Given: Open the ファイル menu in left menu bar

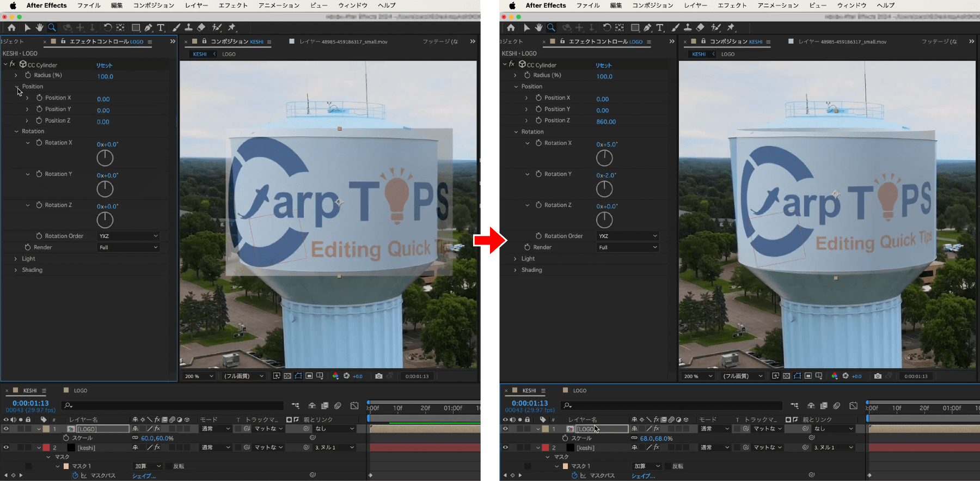Looking at the screenshot, I should point(89,5).
